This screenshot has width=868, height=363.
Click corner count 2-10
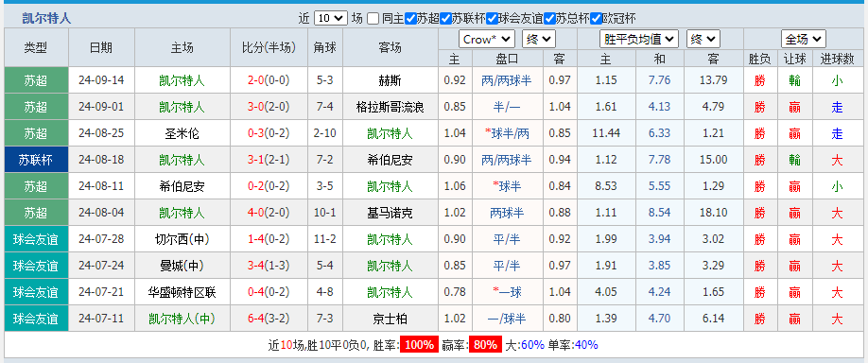pyautogui.click(x=325, y=133)
